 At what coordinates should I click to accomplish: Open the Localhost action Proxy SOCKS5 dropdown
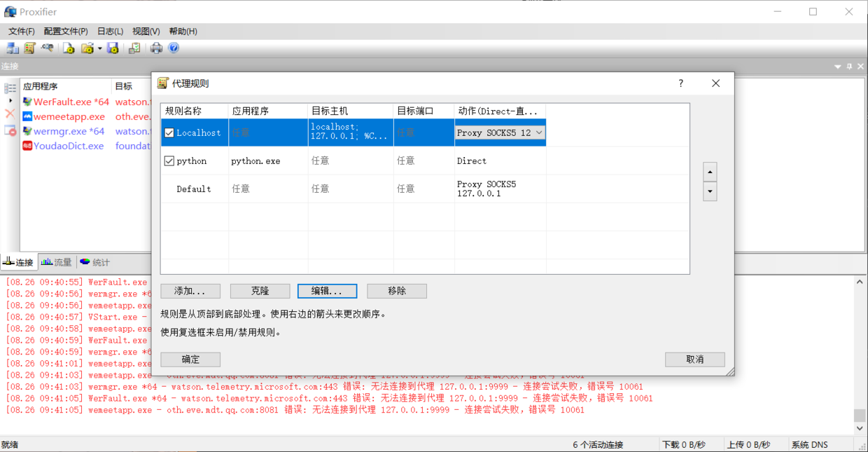coord(500,132)
